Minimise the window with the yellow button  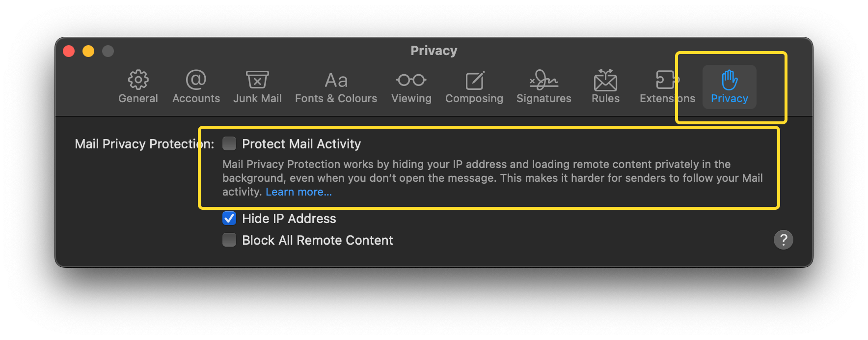[x=88, y=51]
